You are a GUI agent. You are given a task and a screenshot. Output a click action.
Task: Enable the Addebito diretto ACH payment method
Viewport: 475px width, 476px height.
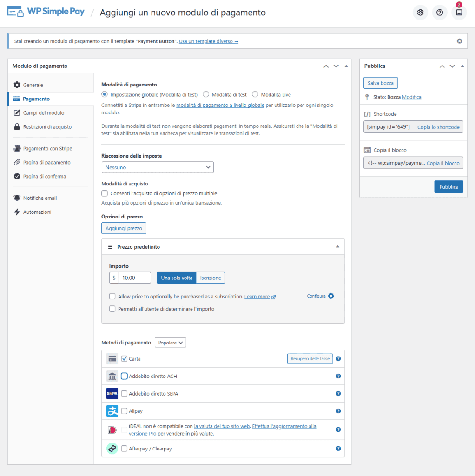click(x=124, y=376)
